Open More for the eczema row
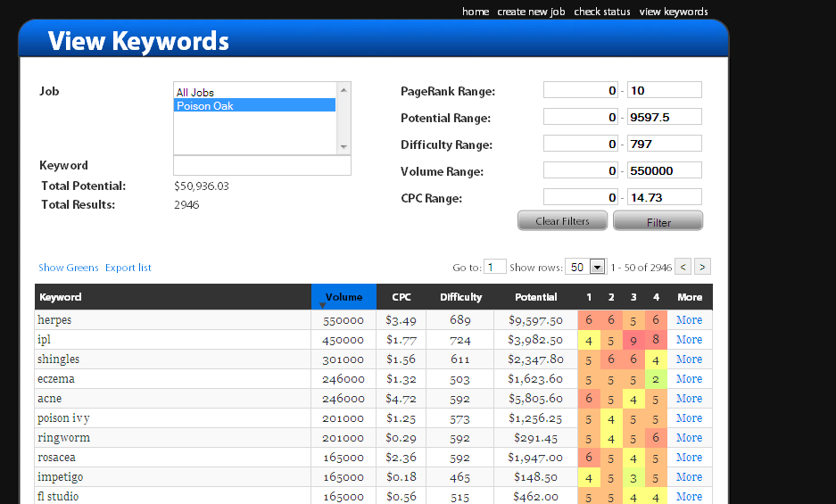836x504 pixels. pos(690,379)
